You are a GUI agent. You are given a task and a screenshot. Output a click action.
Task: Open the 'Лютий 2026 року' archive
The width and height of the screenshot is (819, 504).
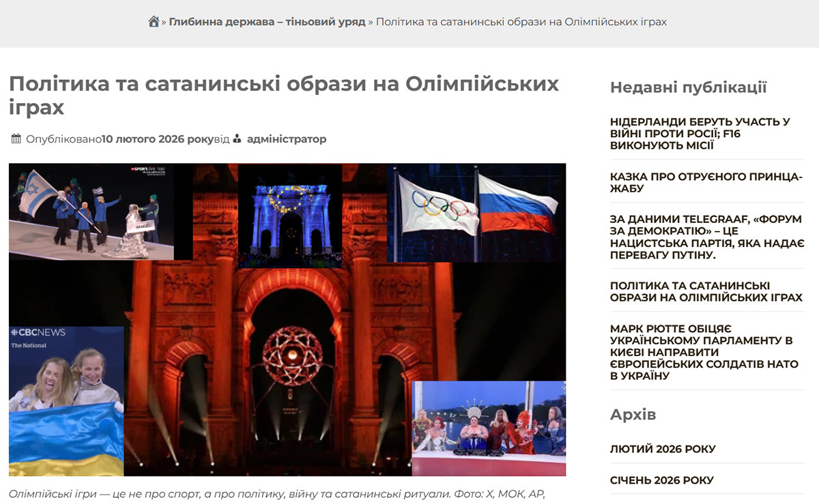[662, 449]
